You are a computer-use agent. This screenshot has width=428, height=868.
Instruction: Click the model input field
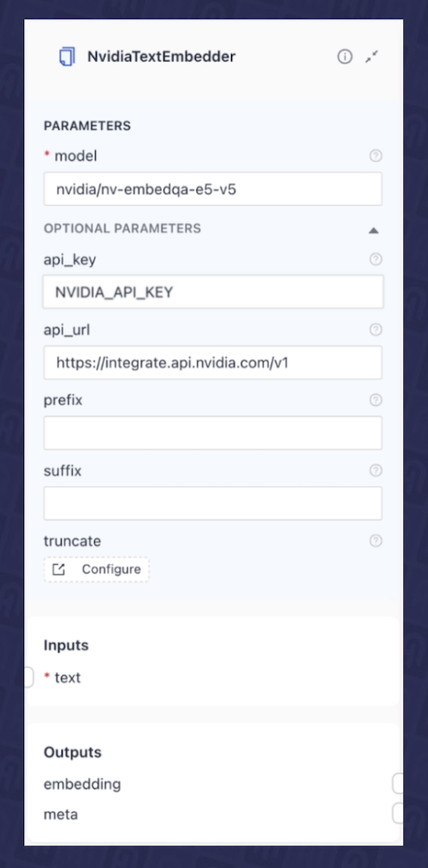[x=213, y=189]
